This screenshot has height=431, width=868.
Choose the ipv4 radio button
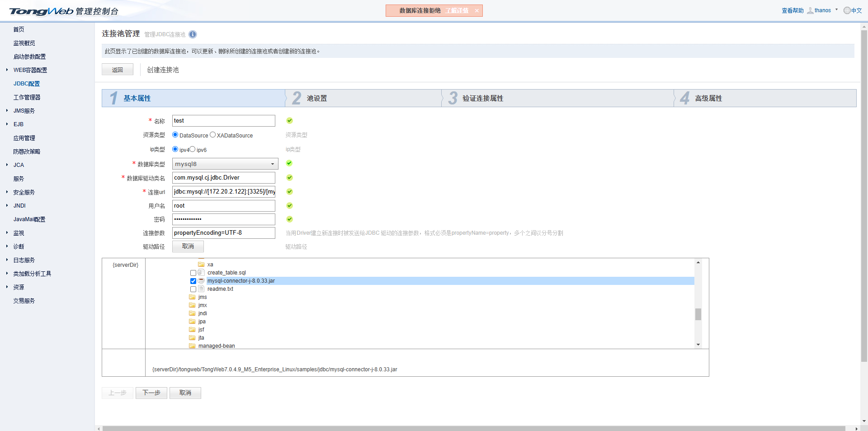pos(175,149)
